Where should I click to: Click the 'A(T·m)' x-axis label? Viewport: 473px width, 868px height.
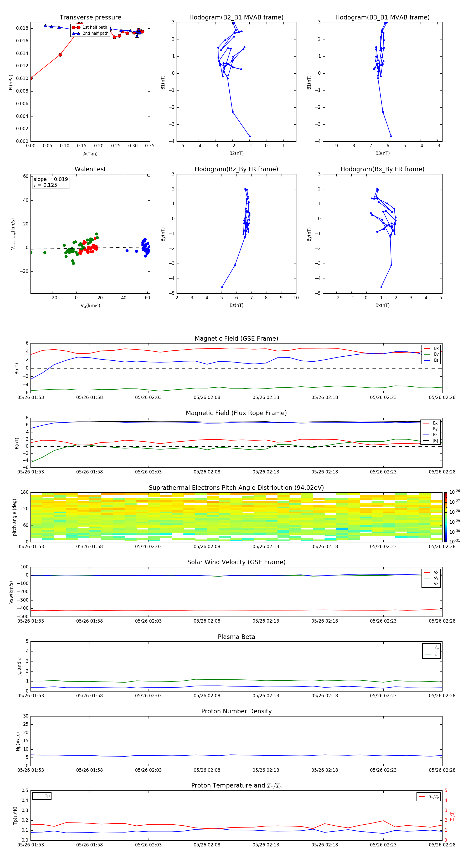pyautogui.click(x=90, y=154)
